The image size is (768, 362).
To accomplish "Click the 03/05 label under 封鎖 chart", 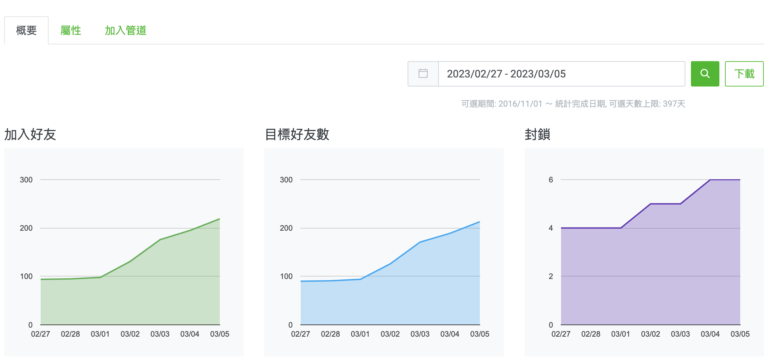I will [x=740, y=334].
